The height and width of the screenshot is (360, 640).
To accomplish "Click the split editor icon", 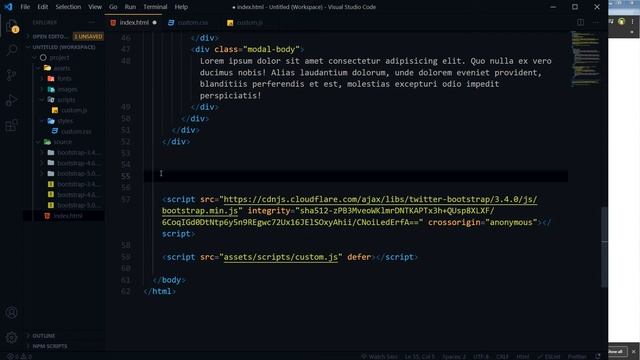I will (580, 22).
